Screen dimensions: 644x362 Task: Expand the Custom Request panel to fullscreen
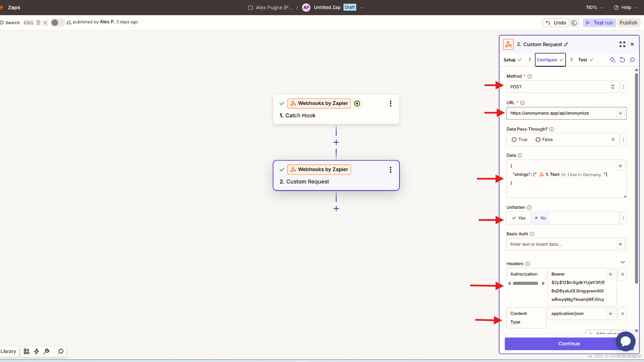pos(623,44)
